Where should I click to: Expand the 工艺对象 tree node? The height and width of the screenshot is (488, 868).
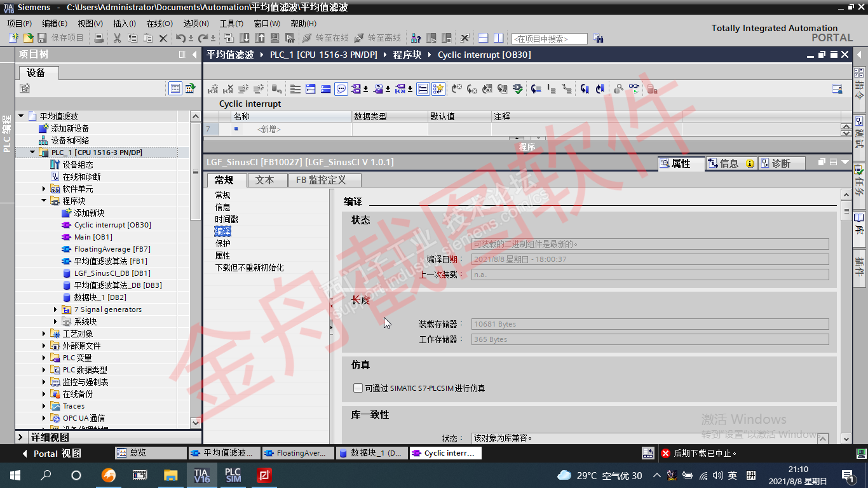click(44, 334)
